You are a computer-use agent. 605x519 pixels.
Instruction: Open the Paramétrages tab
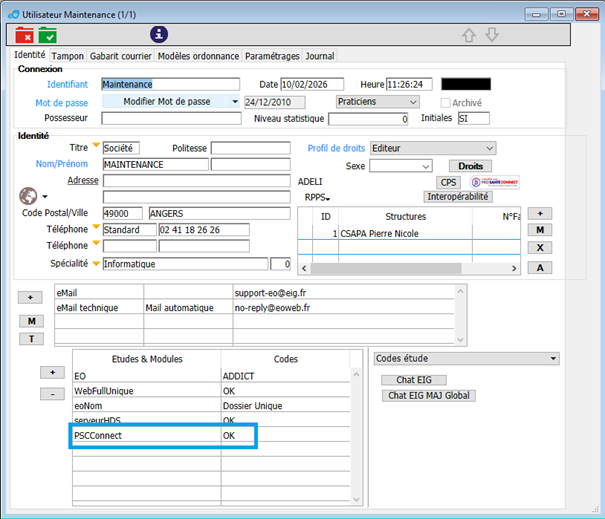click(x=272, y=56)
